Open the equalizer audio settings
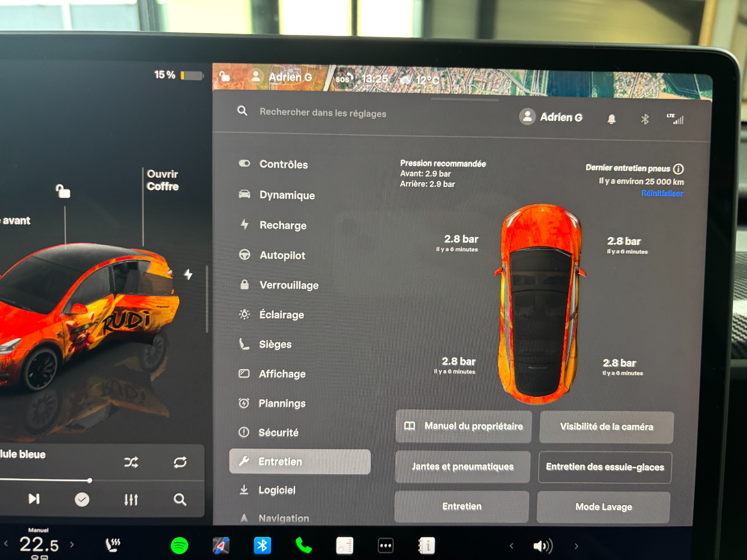 [x=131, y=500]
